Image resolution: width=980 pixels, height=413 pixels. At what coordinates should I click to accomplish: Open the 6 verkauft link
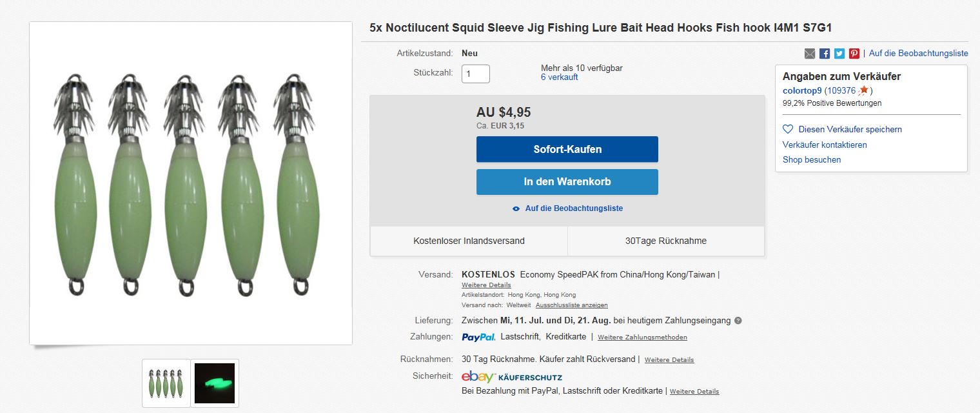[x=559, y=77]
